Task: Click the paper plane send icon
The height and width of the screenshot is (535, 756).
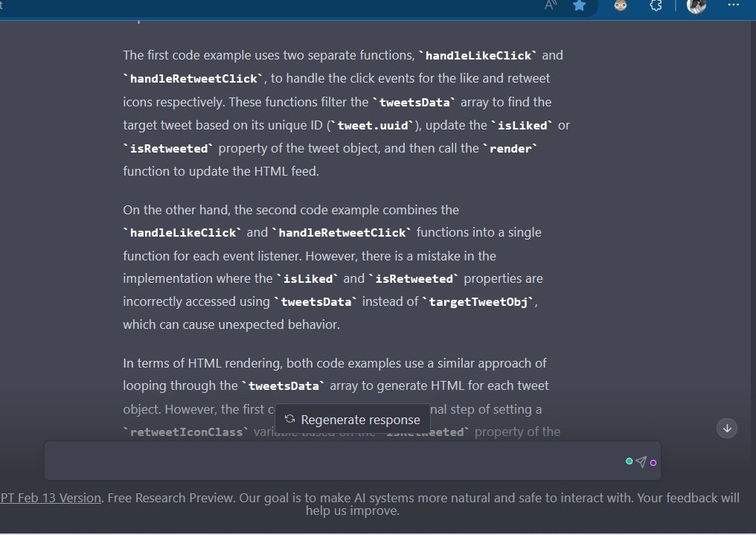Action: pos(641,461)
